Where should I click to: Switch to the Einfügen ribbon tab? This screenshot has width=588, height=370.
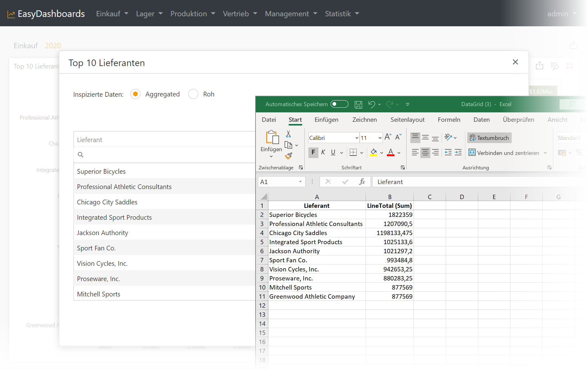click(326, 120)
